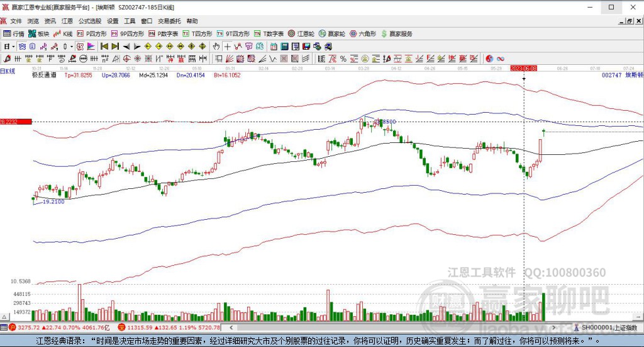Click the yellow diamond right-arrow icon
Screen dimensions: 644x347
[159, 47]
